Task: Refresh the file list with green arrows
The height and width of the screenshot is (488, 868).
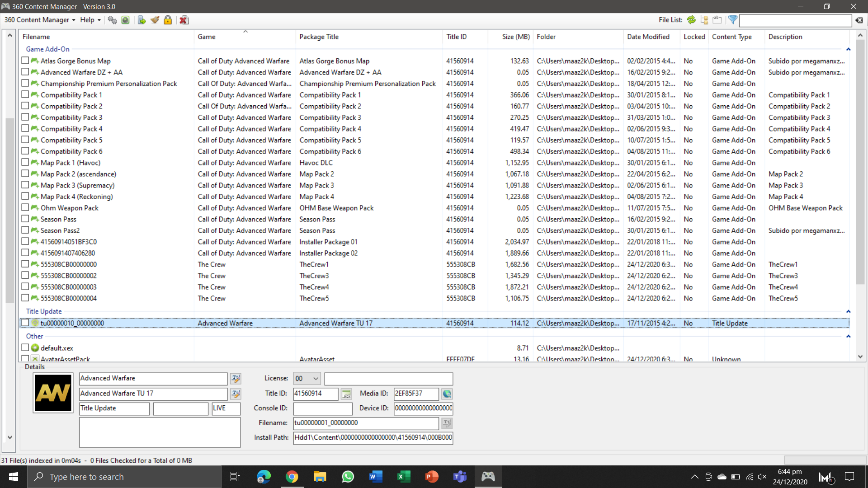Action: point(691,20)
